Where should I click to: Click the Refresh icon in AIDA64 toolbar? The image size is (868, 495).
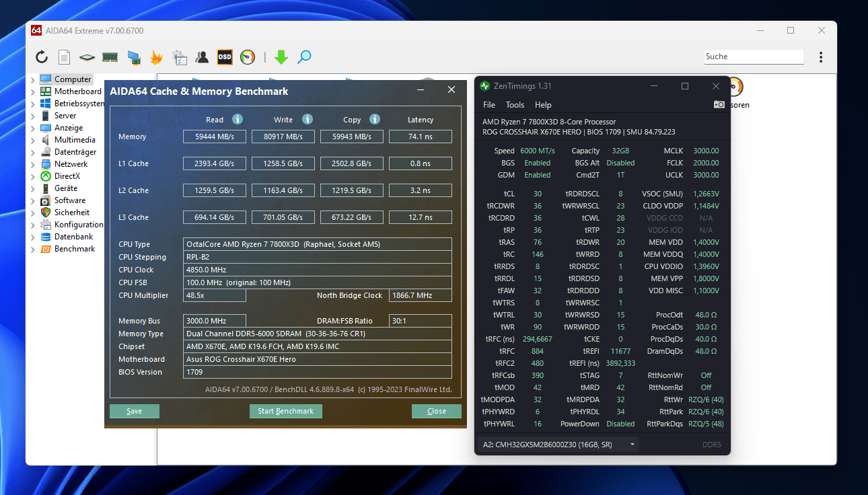click(x=42, y=57)
